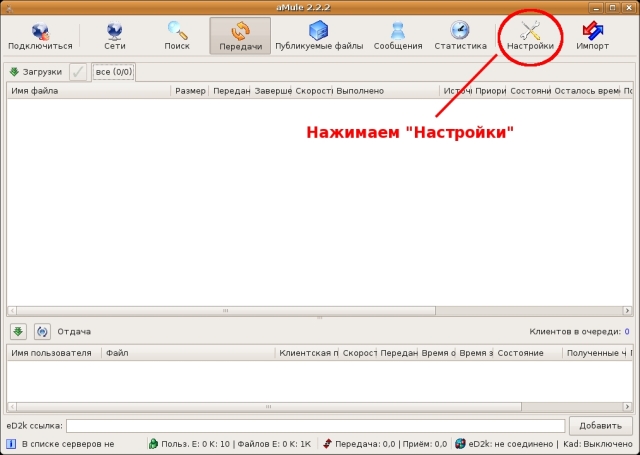
Task: Click the Импорт import icon
Action: click(592, 35)
